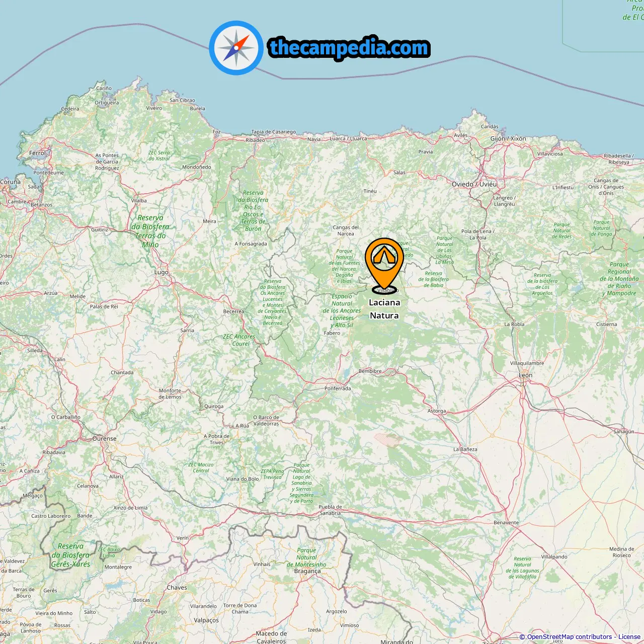
Task: Open thecampedia.com logo text
Action: tap(349, 48)
